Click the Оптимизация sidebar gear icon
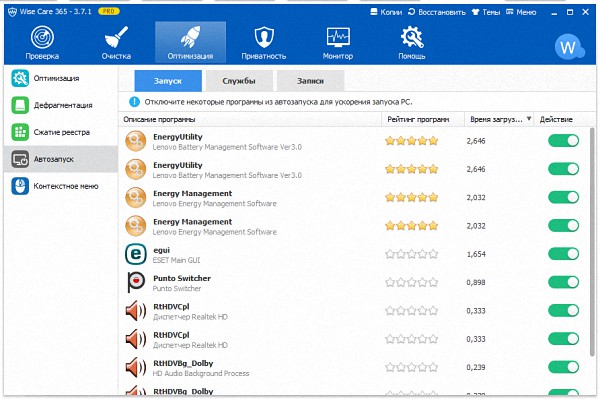This screenshot has height=399, width=600. point(20,78)
